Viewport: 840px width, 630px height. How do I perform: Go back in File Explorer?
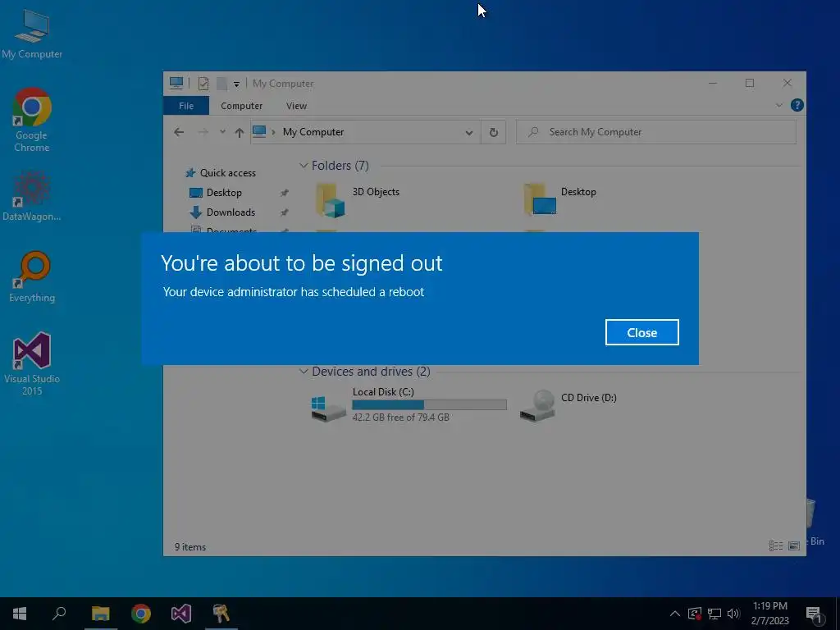click(x=179, y=132)
